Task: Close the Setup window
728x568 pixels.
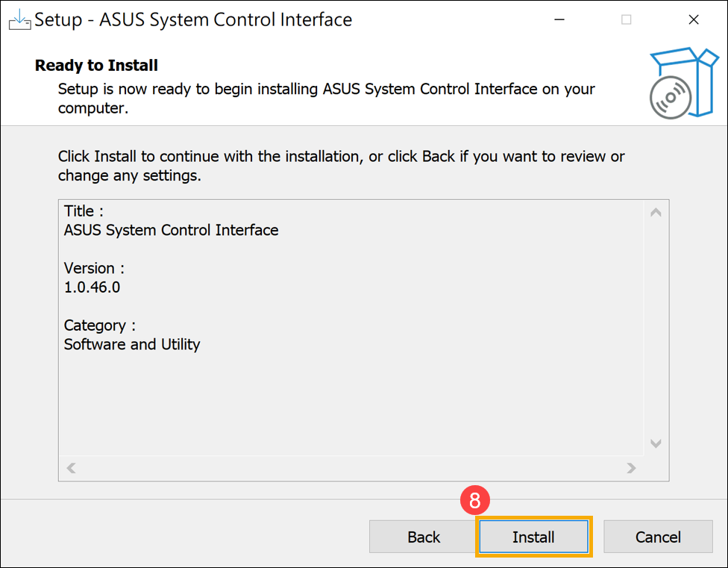Action: pyautogui.click(x=694, y=20)
